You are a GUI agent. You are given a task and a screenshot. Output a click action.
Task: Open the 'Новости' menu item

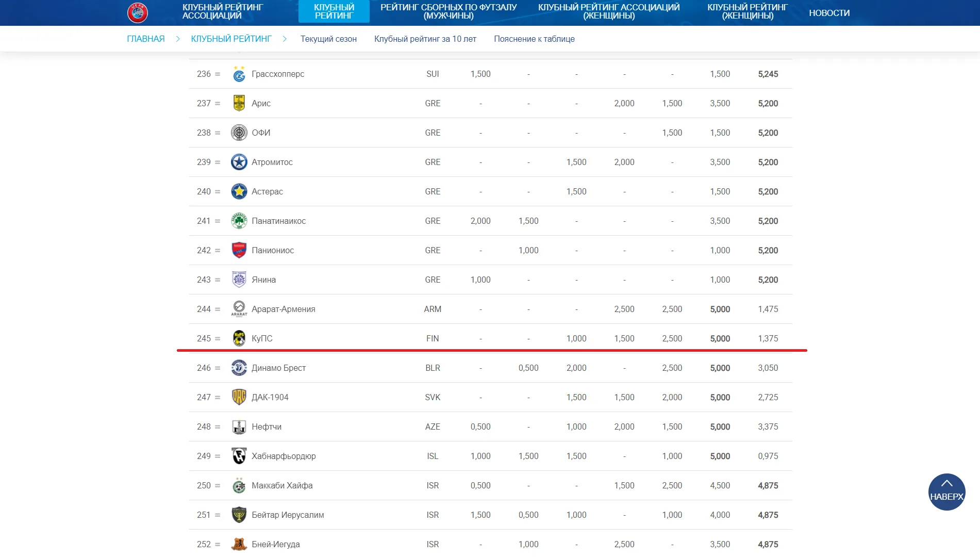point(829,13)
